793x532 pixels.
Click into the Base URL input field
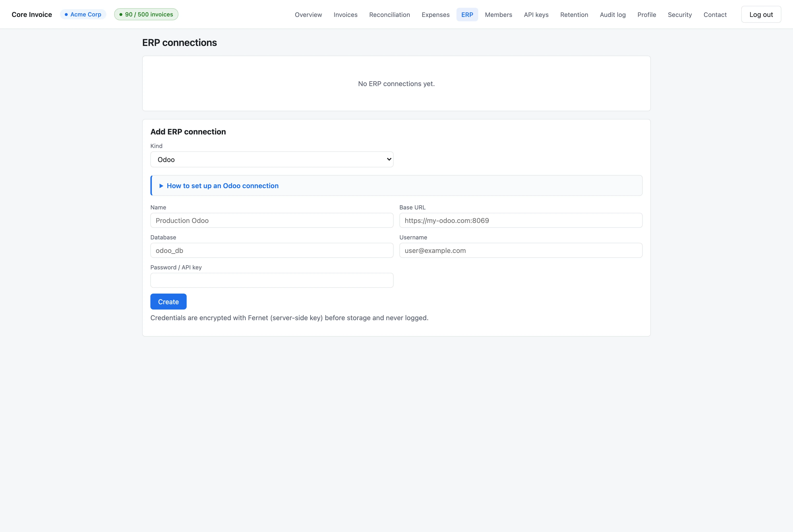[521, 221]
